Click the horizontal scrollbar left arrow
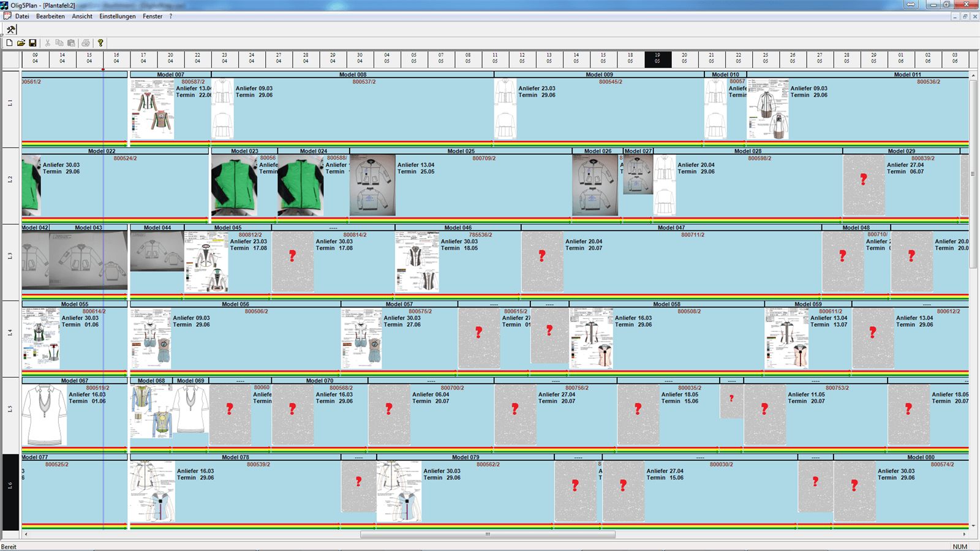The width and height of the screenshot is (980, 551). 26,534
